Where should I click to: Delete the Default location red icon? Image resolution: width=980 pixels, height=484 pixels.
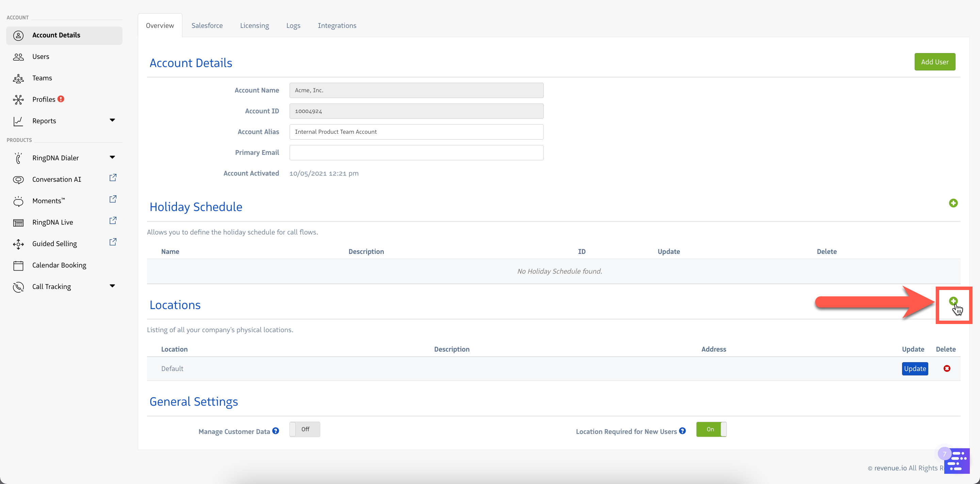pos(947,368)
